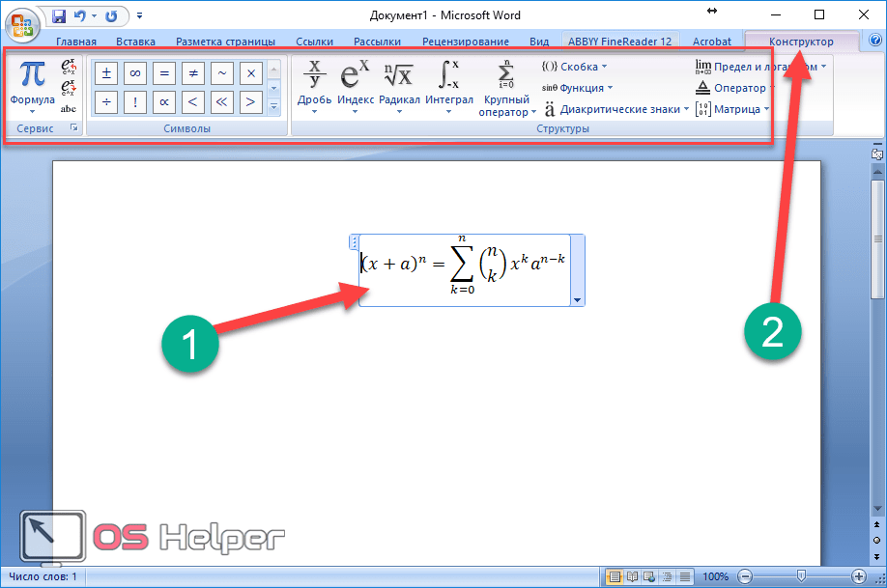Click the Формула (Equation) button
Viewport: 887px width, 588px height.
32,83
